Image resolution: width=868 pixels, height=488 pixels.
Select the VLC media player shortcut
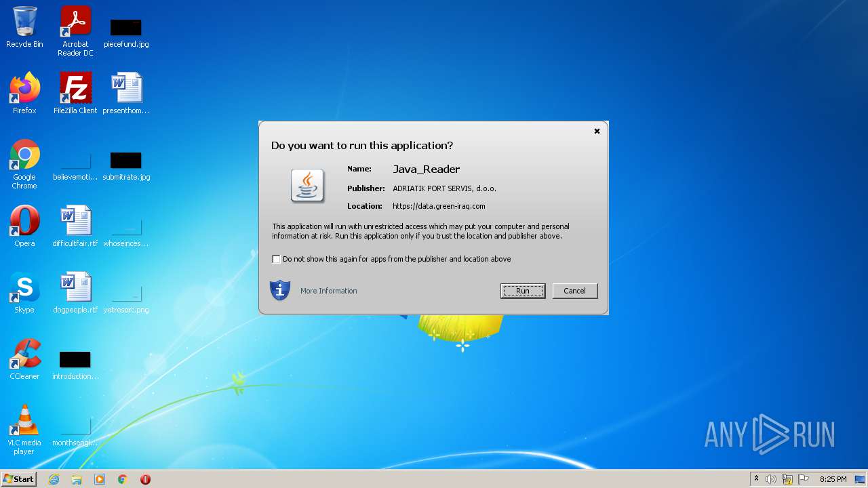coord(24,430)
